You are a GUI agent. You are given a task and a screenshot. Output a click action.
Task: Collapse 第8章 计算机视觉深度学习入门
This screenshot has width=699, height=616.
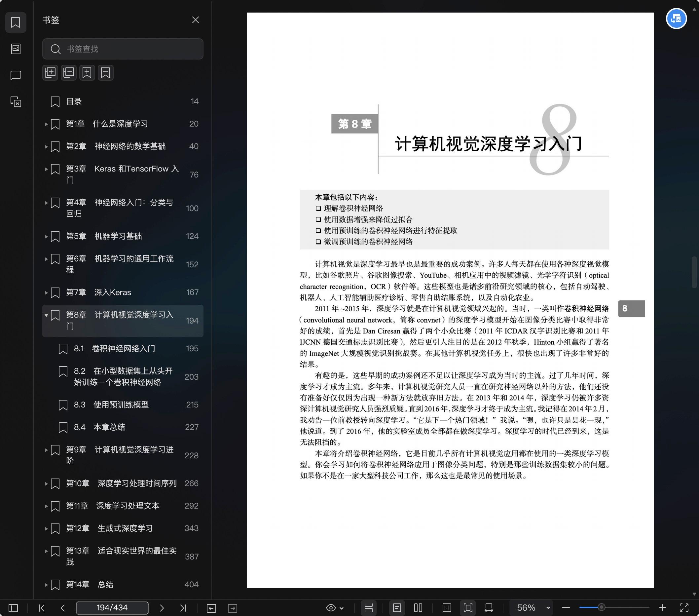[x=46, y=315]
